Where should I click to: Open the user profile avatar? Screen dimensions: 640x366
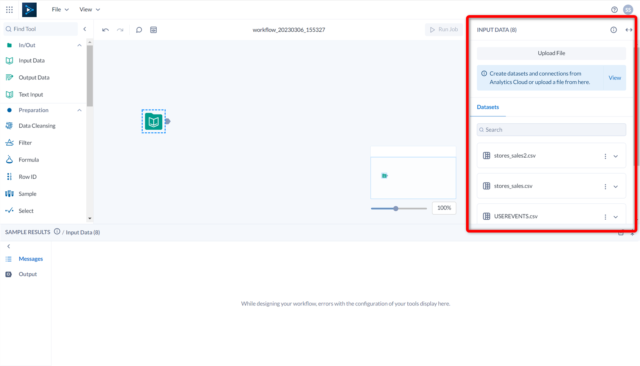[x=628, y=10]
